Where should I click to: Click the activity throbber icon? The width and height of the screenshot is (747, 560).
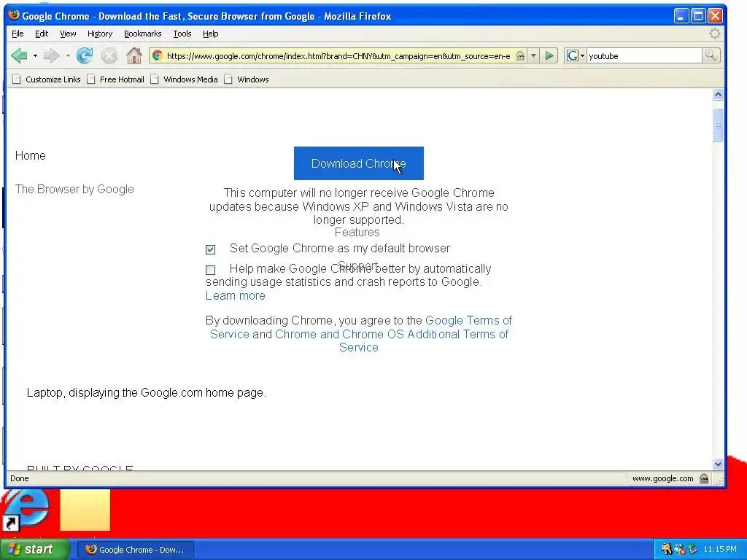pos(715,34)
